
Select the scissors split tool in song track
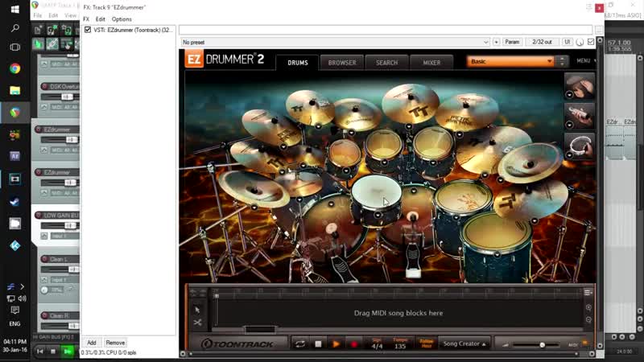tap(197, 323)
